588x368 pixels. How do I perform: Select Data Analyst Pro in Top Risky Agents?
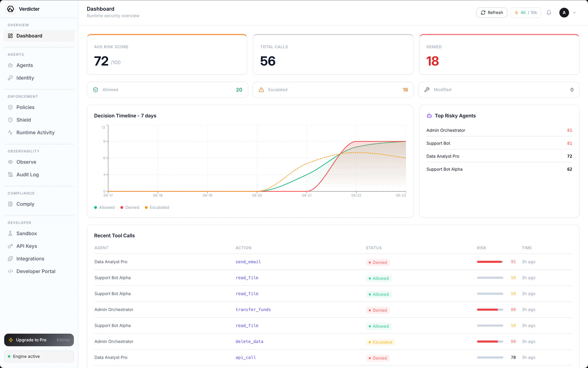(499, 156)
